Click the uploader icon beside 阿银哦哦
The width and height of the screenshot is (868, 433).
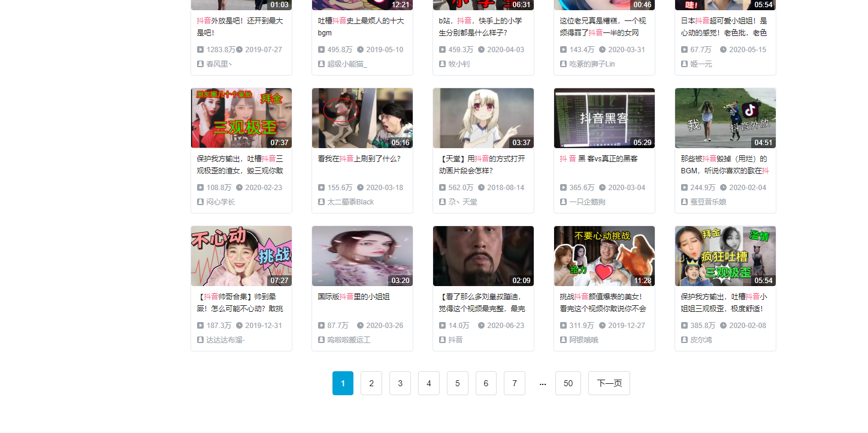tap(563, 339)
